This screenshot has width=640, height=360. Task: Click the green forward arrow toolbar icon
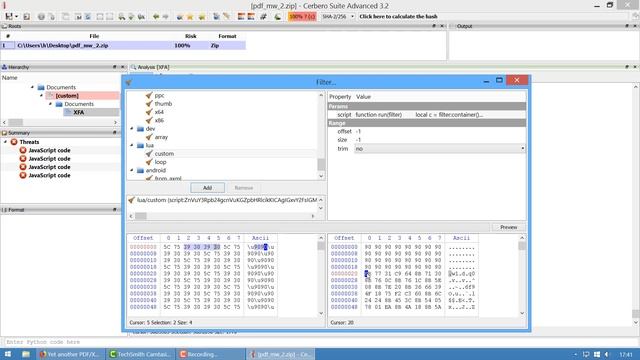[x=165, y=17]
